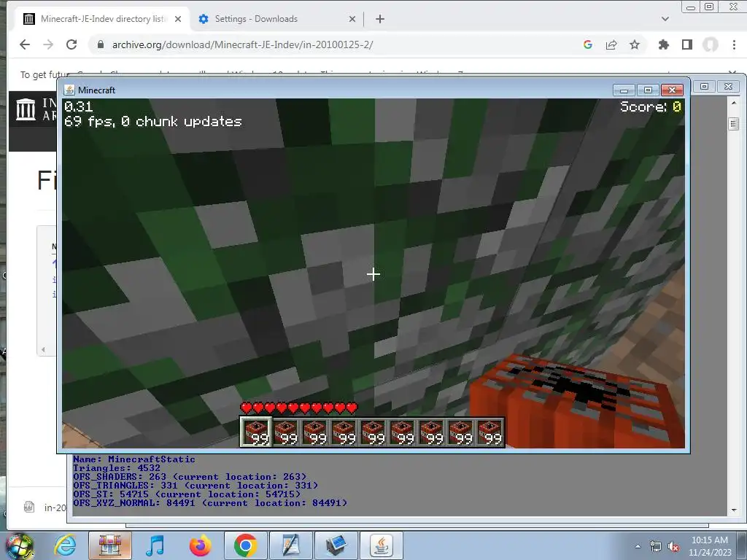
Task: Click the 'OFS_XYZ_NORMAL: 84491' console line
Action: click(x=210, y=503)
